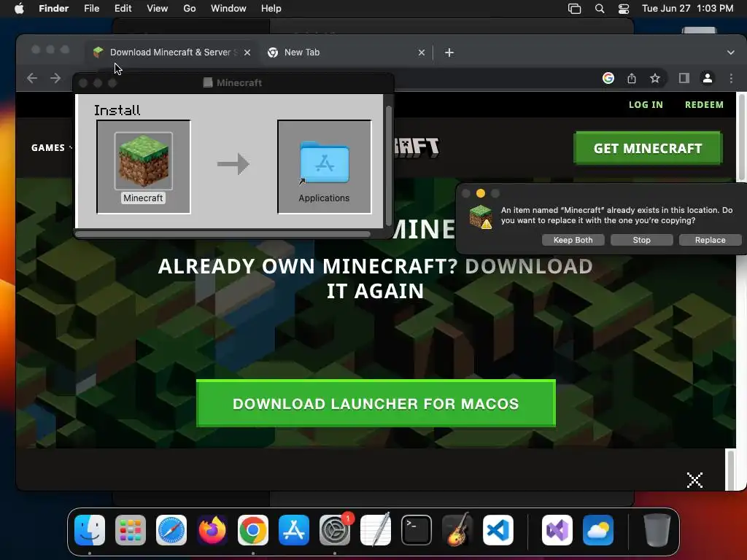The height and width of the screenshot is (560, 747).
Task: Open GarageBand from the Dock
Action: click(457, 530)
